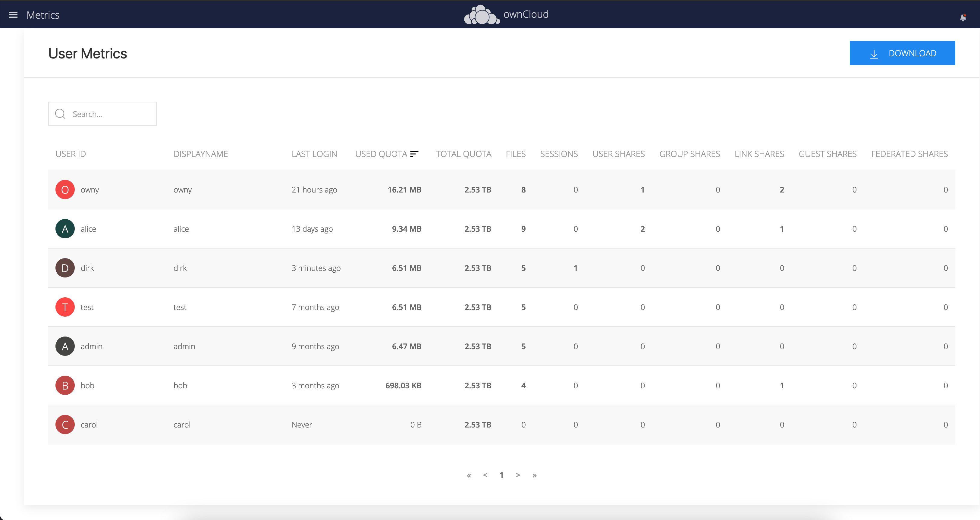Click the 'carol' display name cell

click(182, 424)
